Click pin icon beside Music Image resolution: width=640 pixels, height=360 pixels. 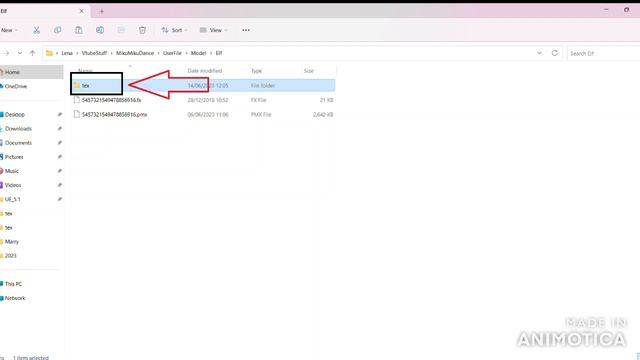[60, 171]
